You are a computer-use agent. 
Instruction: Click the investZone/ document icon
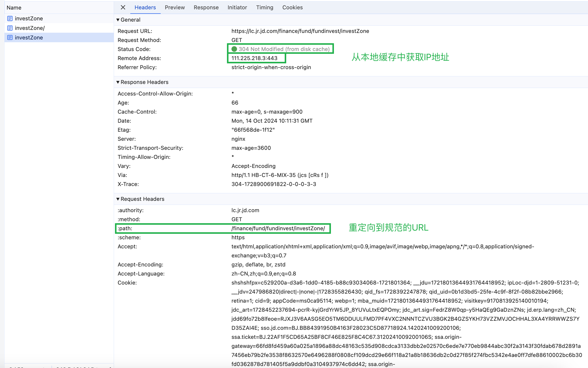click(10, 28)
